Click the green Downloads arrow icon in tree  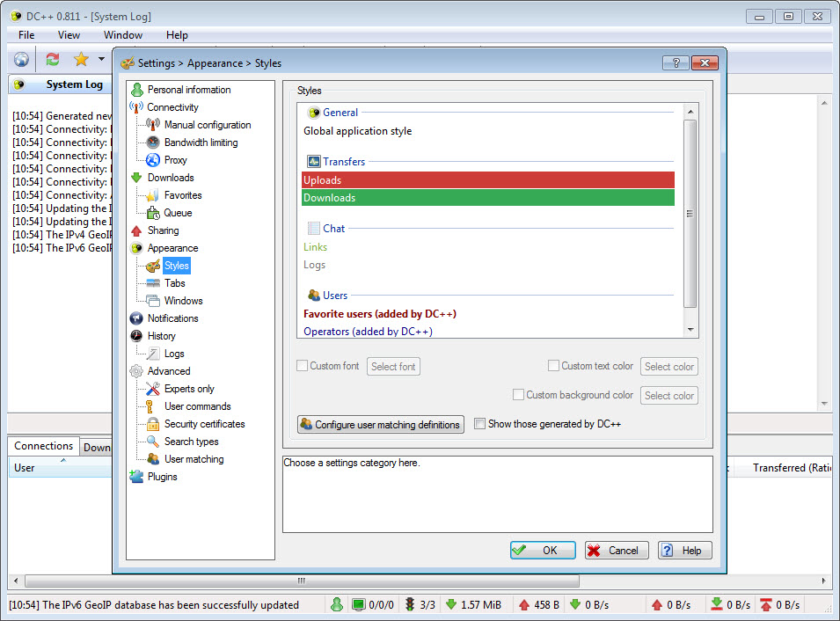tap(136, 178)
